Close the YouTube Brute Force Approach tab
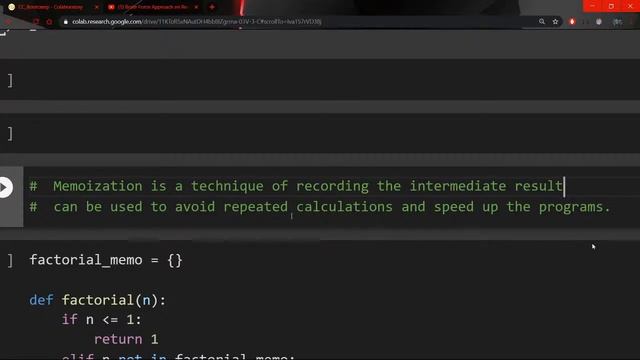640x360 pixels. tap(196, 7)
